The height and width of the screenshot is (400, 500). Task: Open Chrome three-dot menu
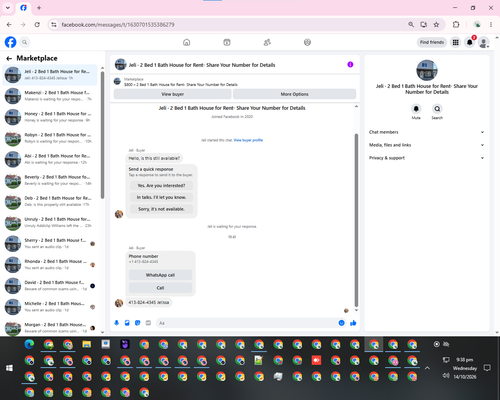tap(491, 24)
